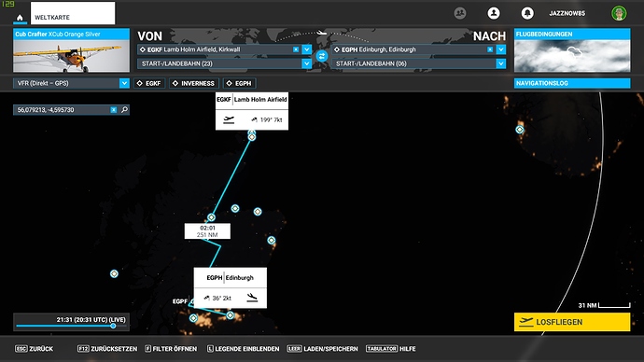This screenshot has width=644, height=362.
Task: Select the Edinburgh airport map marker
Action: click(230, 314)
